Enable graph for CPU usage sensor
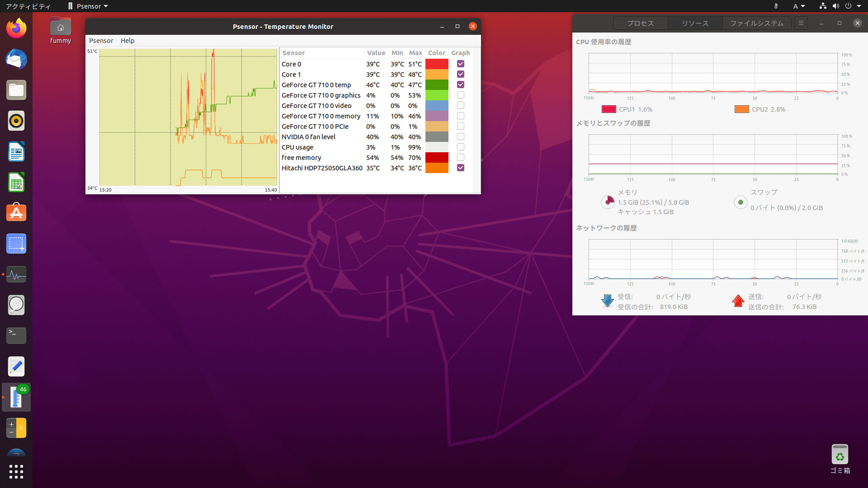Screen dimensions: 868x488 [461, 147]
